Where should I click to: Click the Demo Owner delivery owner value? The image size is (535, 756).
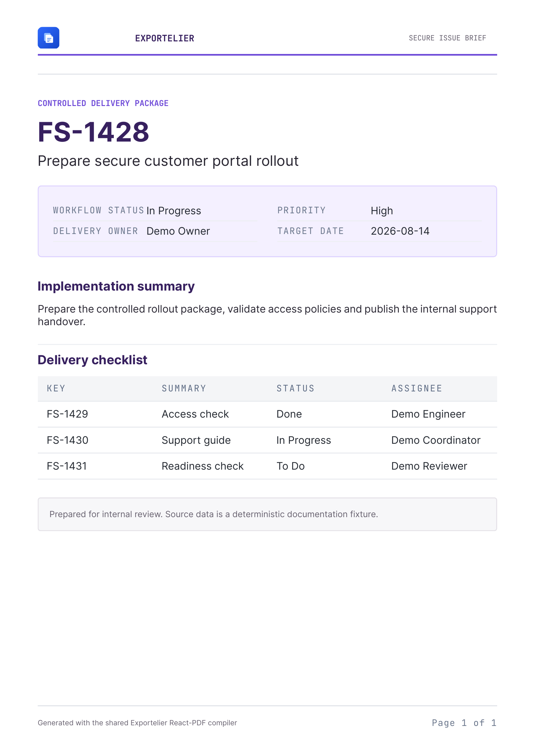coord(178,231)
